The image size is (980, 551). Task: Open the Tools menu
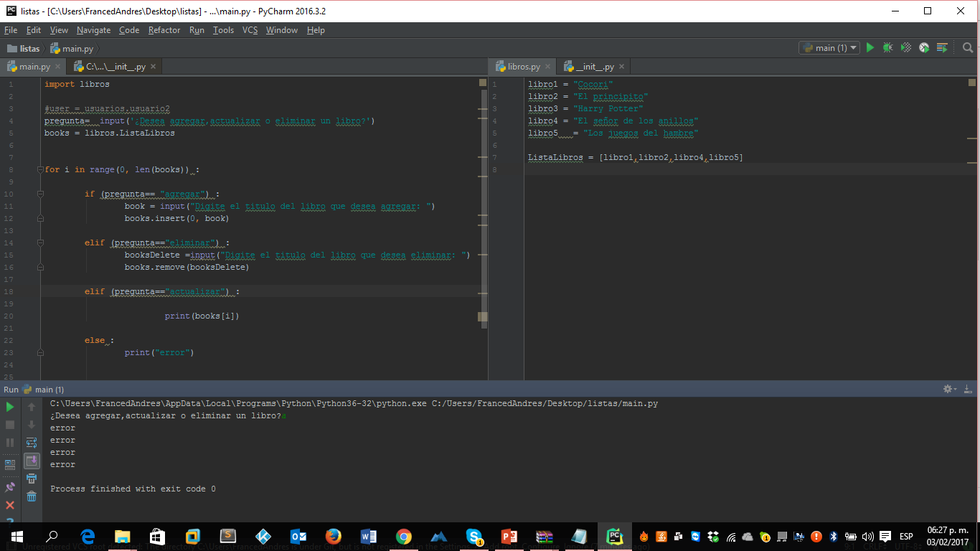[223, 30]
